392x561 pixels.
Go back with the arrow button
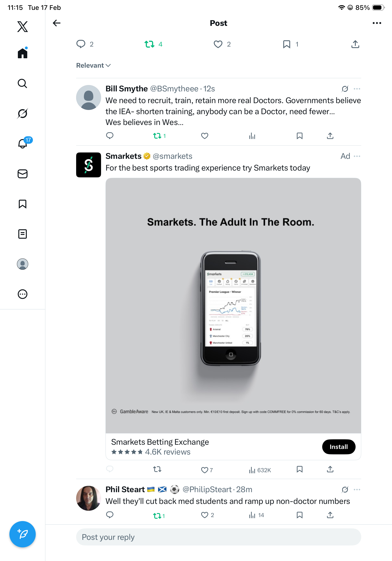click(57, 23)
